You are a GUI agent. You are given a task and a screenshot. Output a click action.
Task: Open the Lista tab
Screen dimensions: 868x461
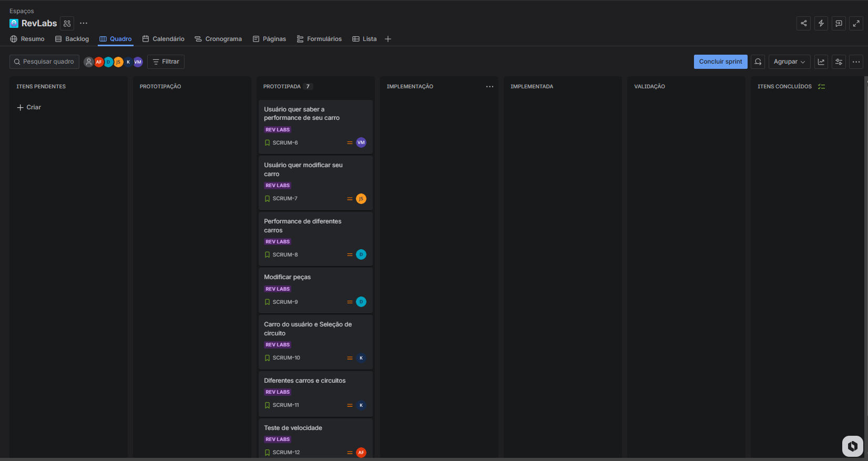pyautogui.click(x=364, y=39)
